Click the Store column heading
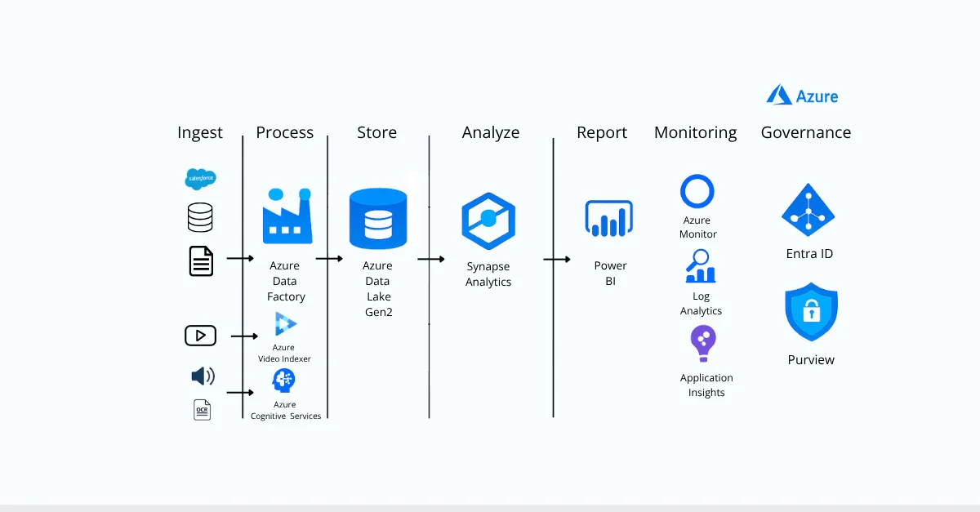This screenshot has width=980, height=512. 377,132
